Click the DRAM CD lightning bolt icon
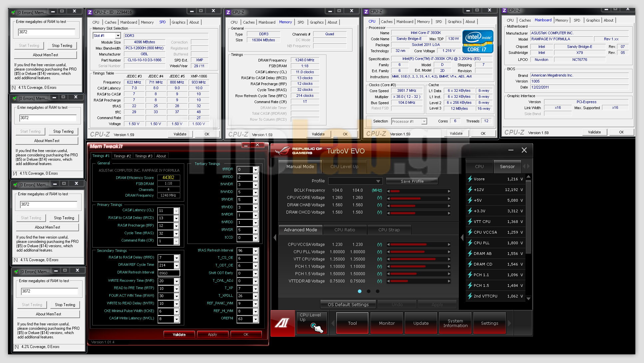The height and width of the screenshot is (363, 644). point(470,264)
